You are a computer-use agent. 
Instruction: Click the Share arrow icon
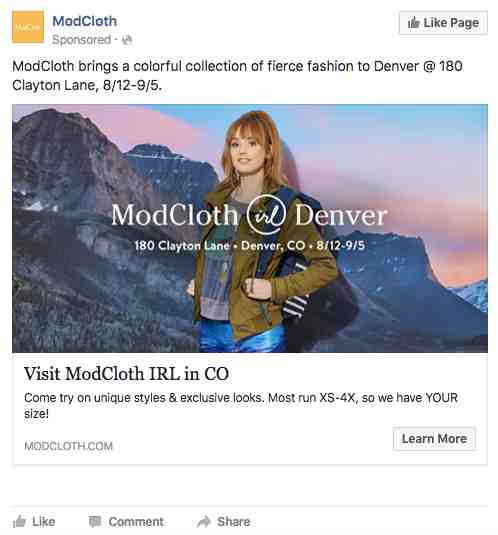click(x=204, y=521)
